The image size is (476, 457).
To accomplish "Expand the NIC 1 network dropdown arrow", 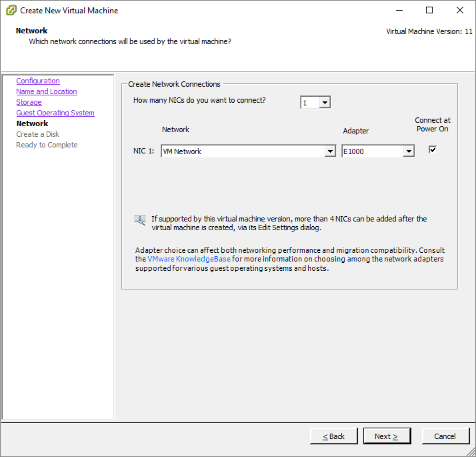I will 330,151.
